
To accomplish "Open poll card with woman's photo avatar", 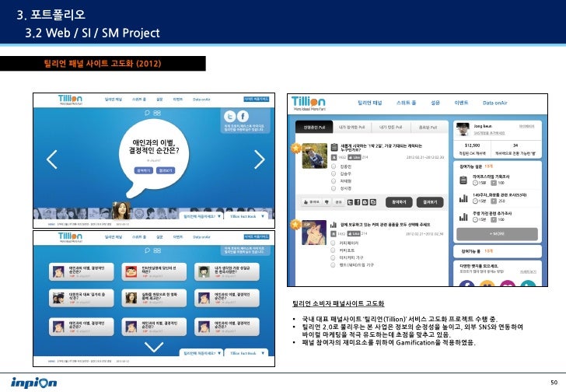I will 154,298.
